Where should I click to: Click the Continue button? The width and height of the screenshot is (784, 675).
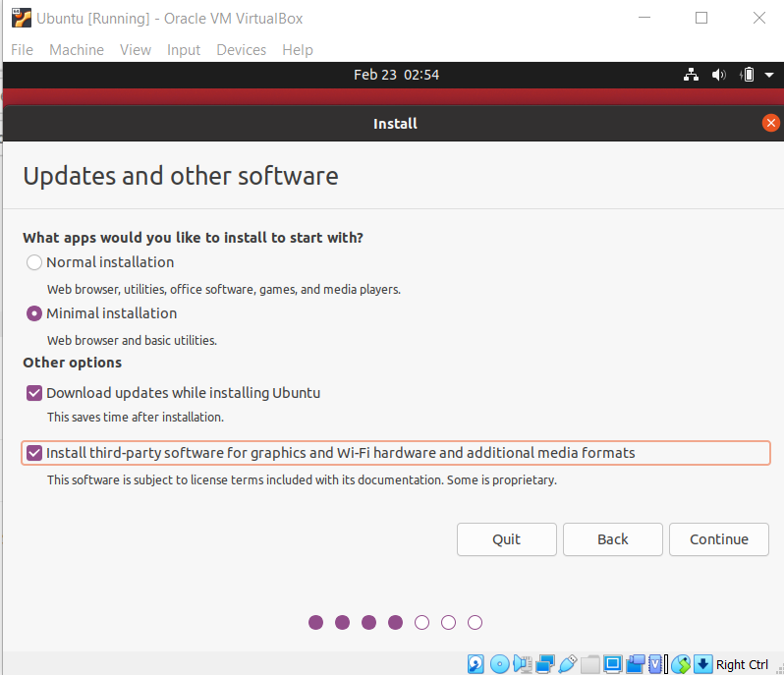[x=718, y=539]
